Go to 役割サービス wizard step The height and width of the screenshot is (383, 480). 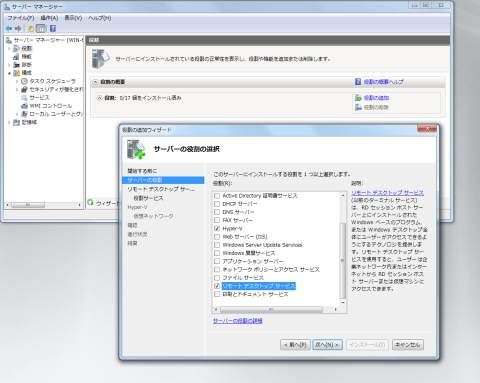[x=148, y=198]
